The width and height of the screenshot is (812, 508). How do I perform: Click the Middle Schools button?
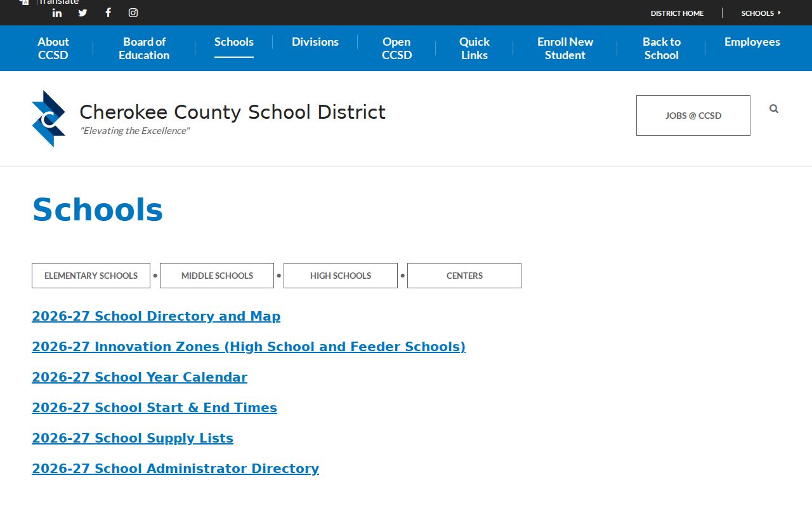217,276
